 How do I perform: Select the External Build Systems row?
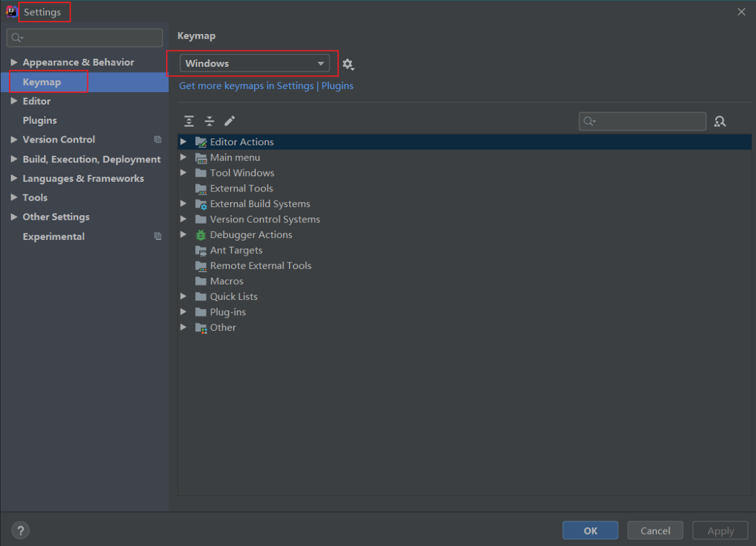[x=464, y=204]
